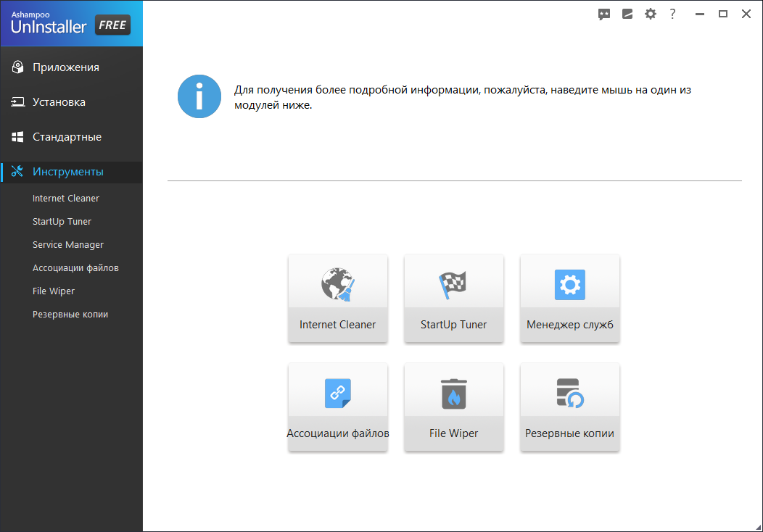Click the Стандартные Windows logo icon
Screen dimensions: 763x532
tap(17, 137)
